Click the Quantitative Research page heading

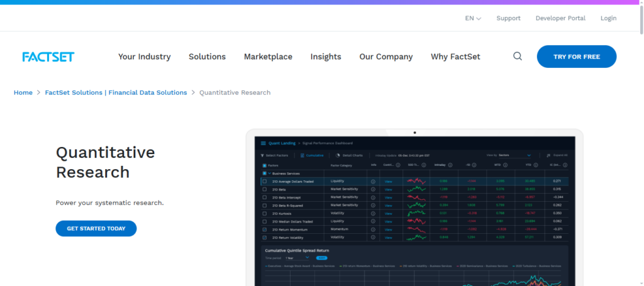click(x=105, y=162)
